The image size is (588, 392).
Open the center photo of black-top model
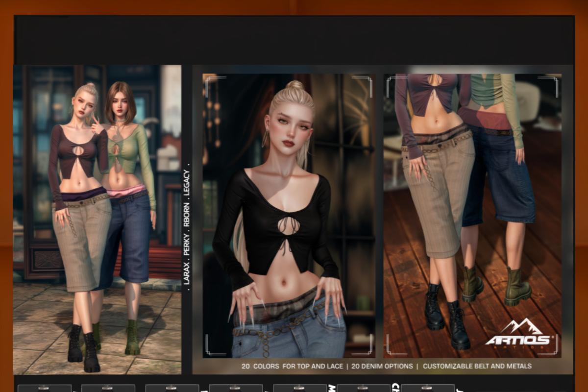(289, 216)
